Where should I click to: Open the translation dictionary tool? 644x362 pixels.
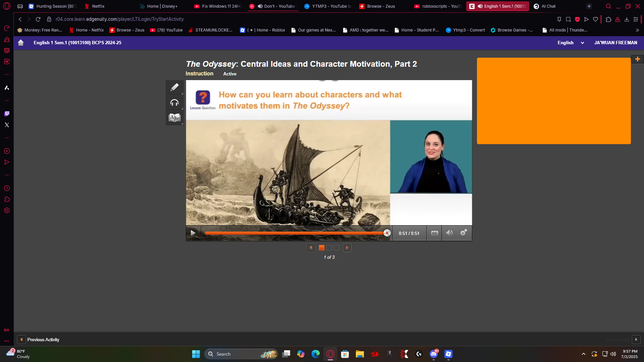pos(174,118)
